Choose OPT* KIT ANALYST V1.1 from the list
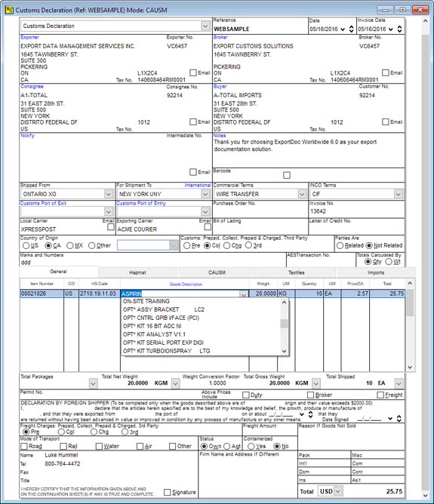Viewport: 434px width, 504px height. click(x=201, y=334)
